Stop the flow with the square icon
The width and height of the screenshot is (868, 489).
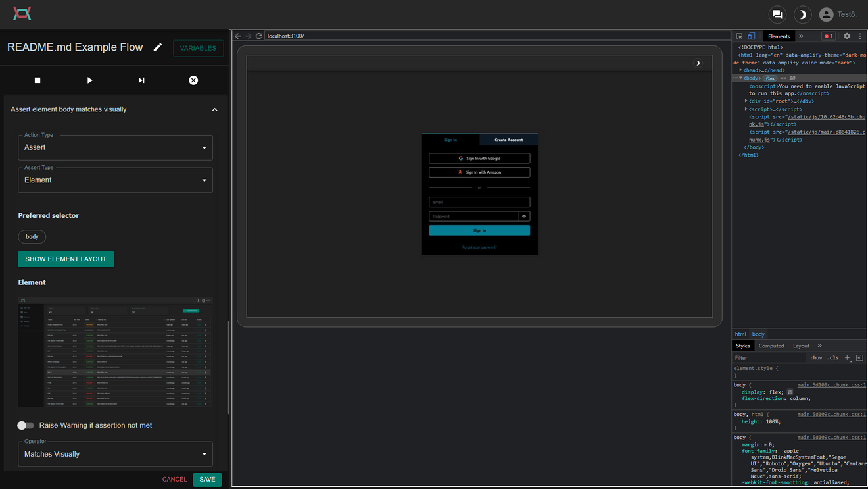pos(37,80)
